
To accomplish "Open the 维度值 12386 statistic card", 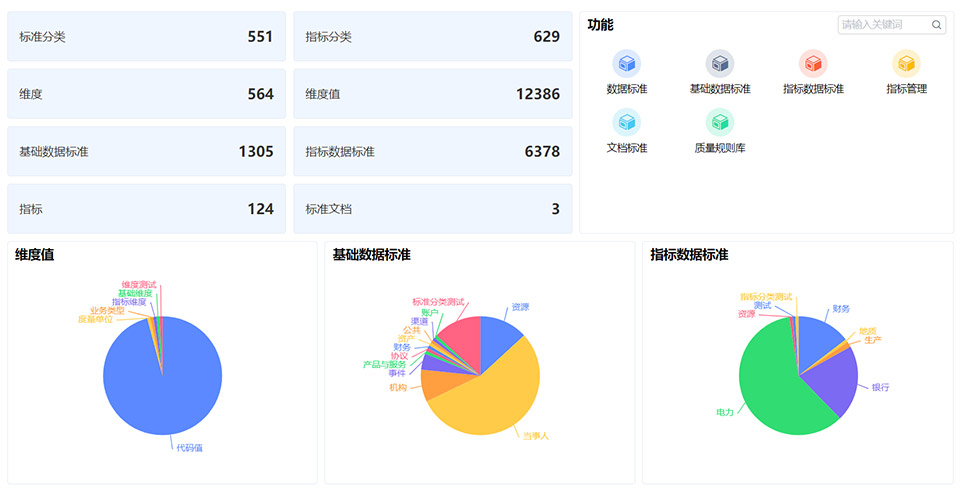I will (432, 94).
